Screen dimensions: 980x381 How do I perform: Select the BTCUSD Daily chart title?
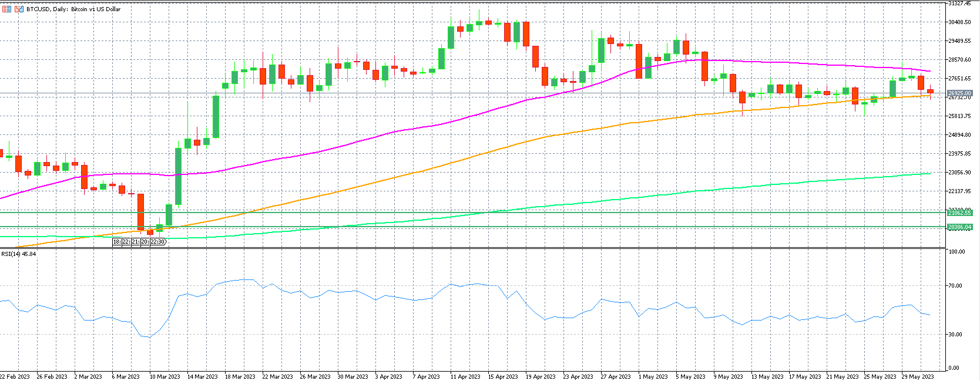coord(73,9)
